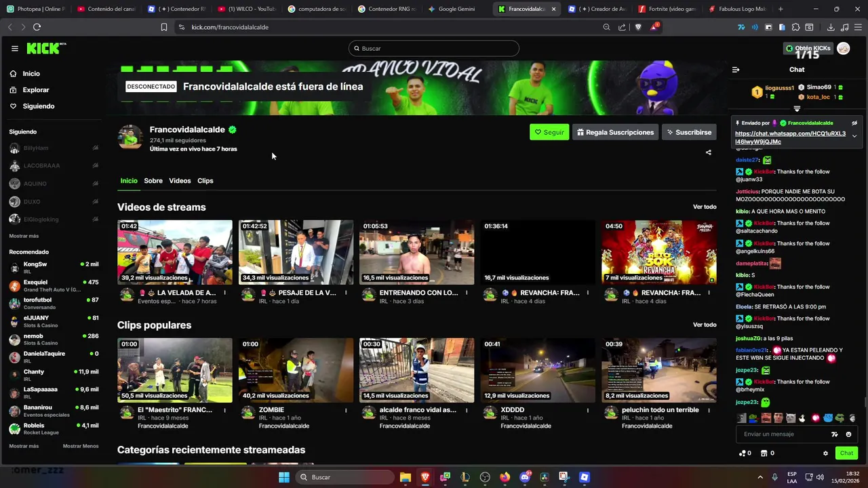Open options menu for LA VELADA video
Viewport: 868px width, 488px height.
[x=225, y=293]
